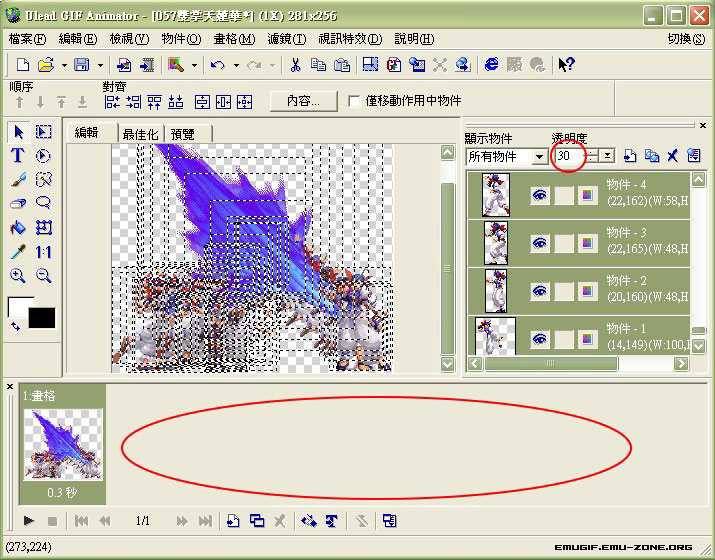Click delete object icon in object panel
Screen dimensions: 715x560
pos(672,156)
